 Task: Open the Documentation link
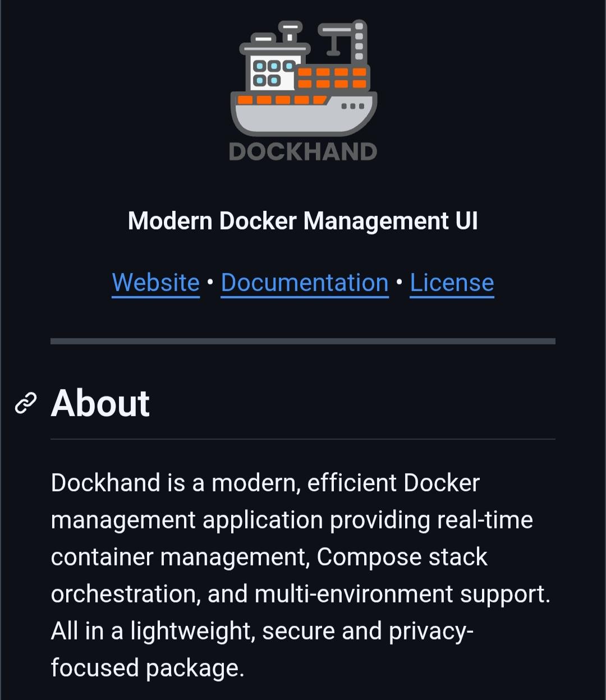pos(305,283)
